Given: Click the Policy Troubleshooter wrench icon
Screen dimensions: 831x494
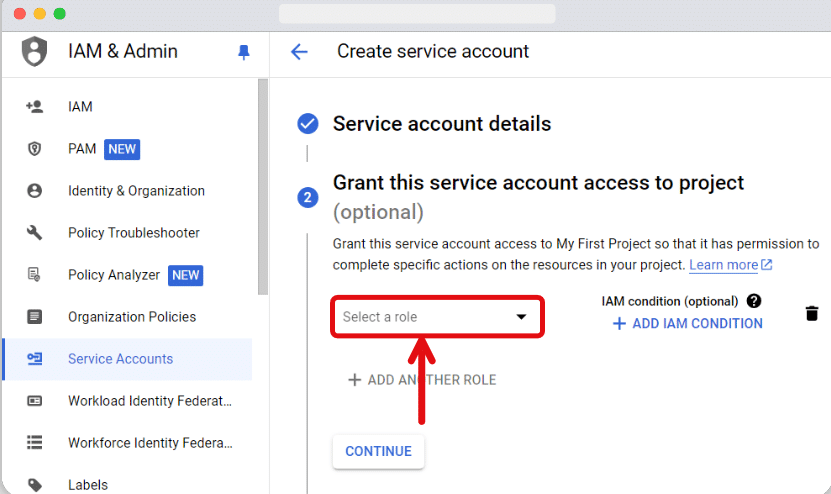Looking at the screenshot, I should [x=34, y=232].
